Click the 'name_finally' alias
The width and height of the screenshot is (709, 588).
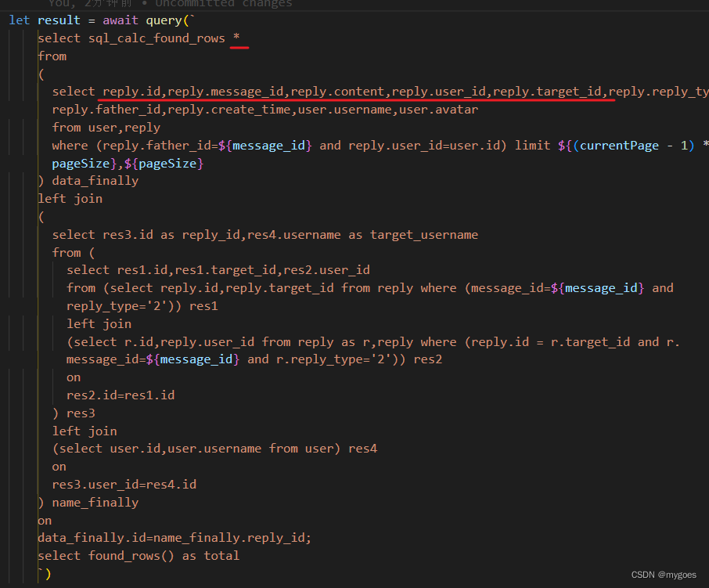click(x=95, y=502)
